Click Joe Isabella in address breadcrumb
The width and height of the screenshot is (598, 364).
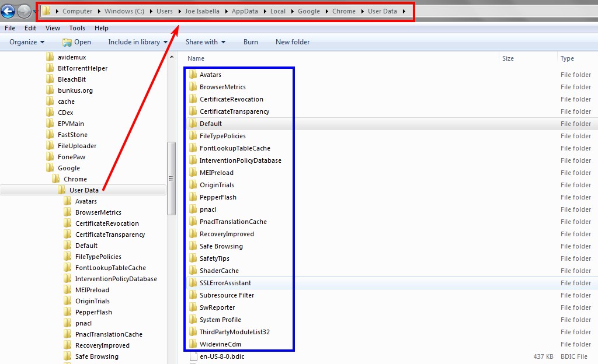tap(202, 12)
